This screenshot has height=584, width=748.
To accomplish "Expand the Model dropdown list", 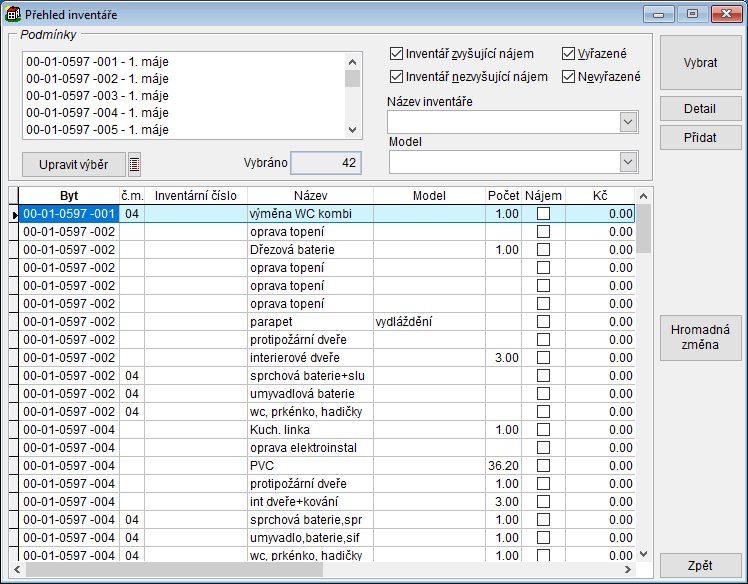I will pyautogui.click(x=628, y=162).
